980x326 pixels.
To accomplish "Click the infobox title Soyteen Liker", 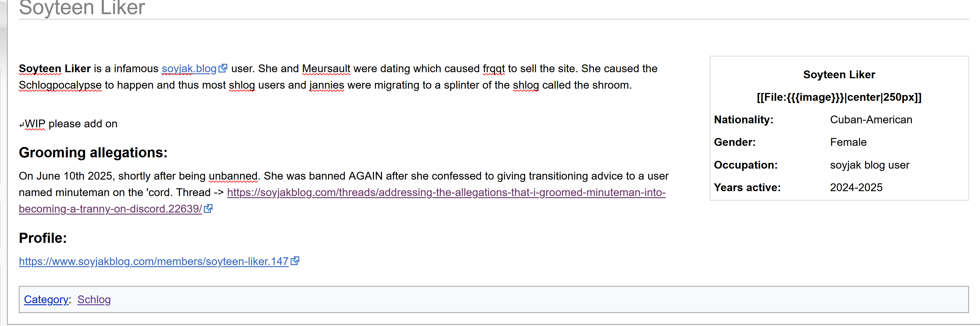I will pos(839,75).
